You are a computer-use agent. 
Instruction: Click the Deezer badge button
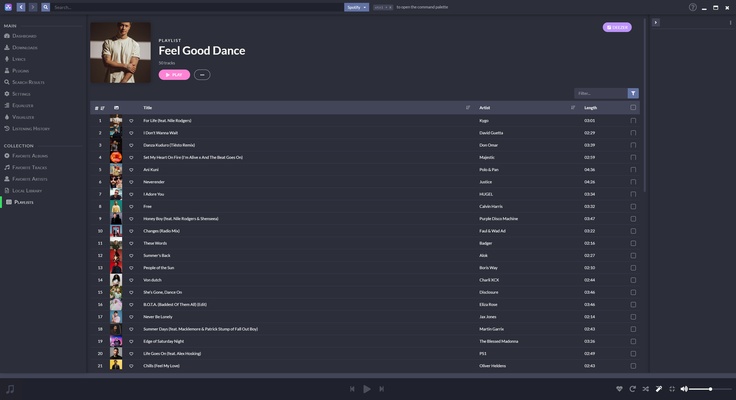pyautogui.click(x=617, y=27)
